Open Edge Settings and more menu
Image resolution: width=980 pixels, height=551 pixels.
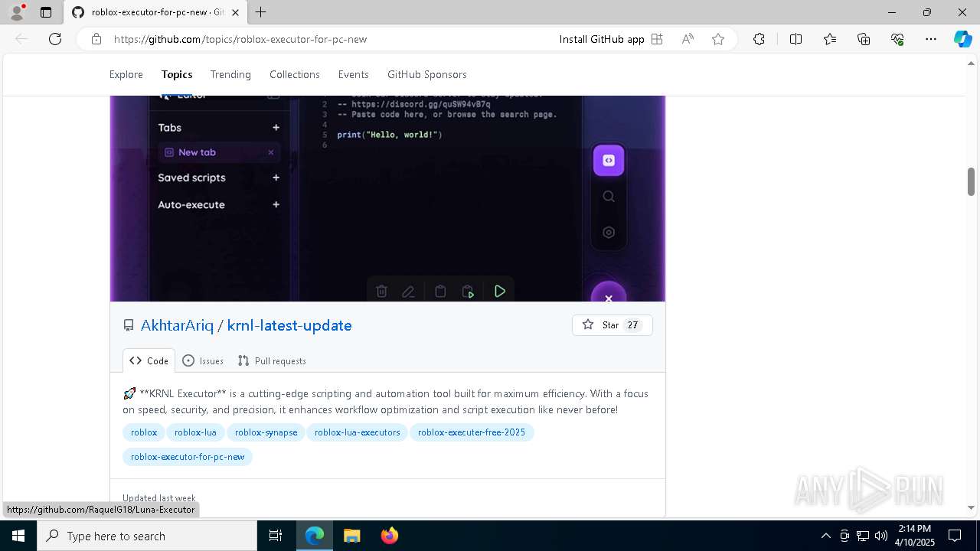coord(931,39)
